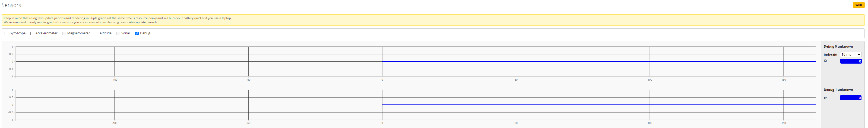Toggle the Magnetometer checkbox

[x=64, y=34]
